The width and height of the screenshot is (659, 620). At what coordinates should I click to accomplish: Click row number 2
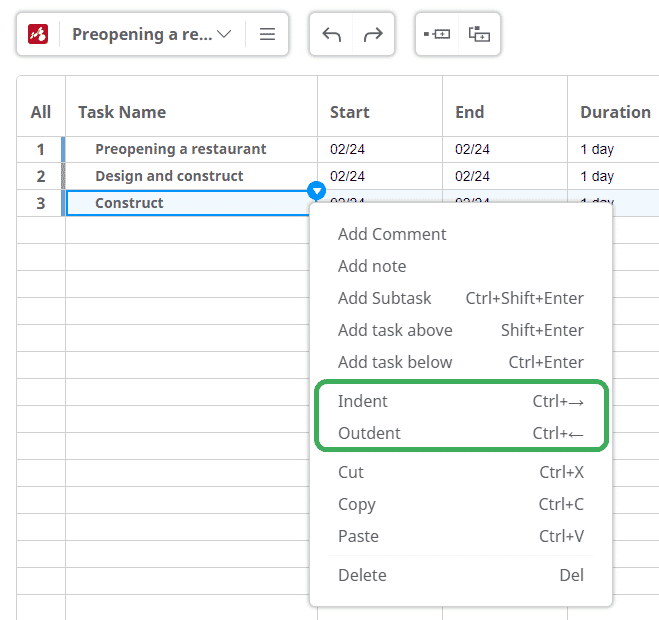40,176
